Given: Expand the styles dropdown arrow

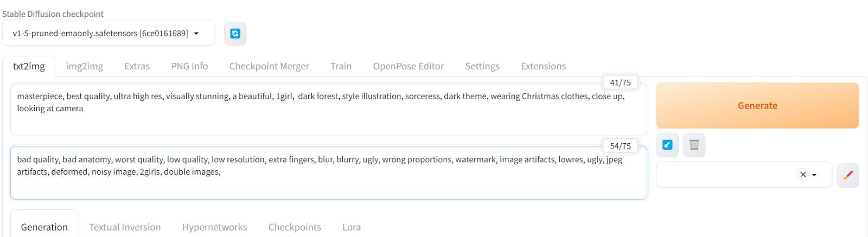Looking at the screenshot, I should point(814,175).
